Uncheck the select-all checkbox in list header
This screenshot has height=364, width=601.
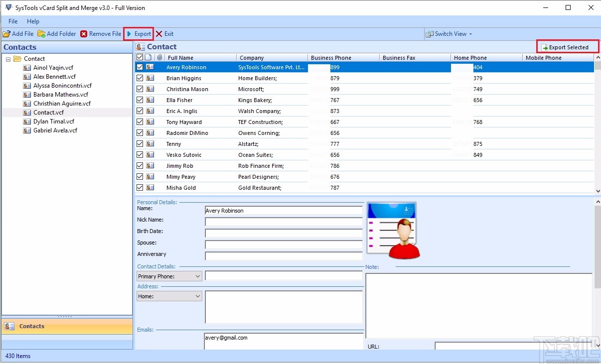[140, 57]
